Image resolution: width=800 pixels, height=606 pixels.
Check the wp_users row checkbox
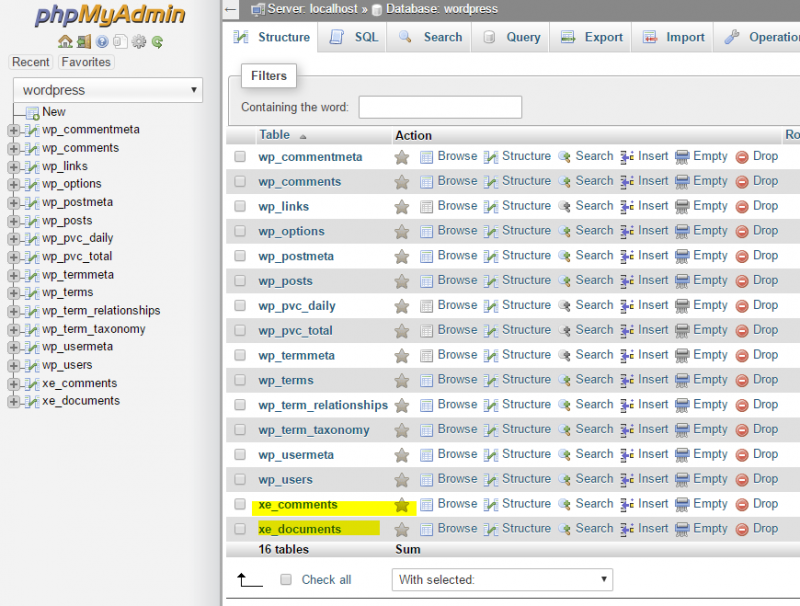[x=240, y=479]
